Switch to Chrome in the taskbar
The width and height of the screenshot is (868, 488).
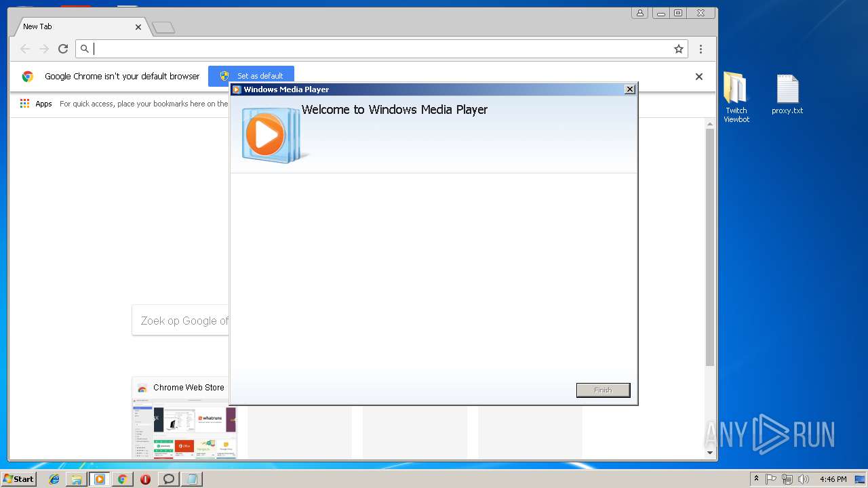point(122,479)
